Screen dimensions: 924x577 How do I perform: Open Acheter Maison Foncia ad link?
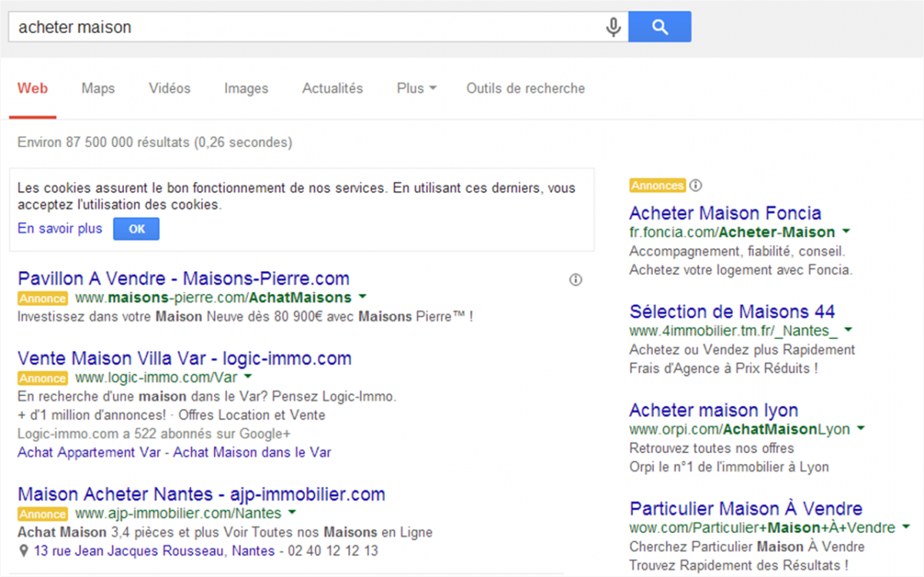coord(725,213)
